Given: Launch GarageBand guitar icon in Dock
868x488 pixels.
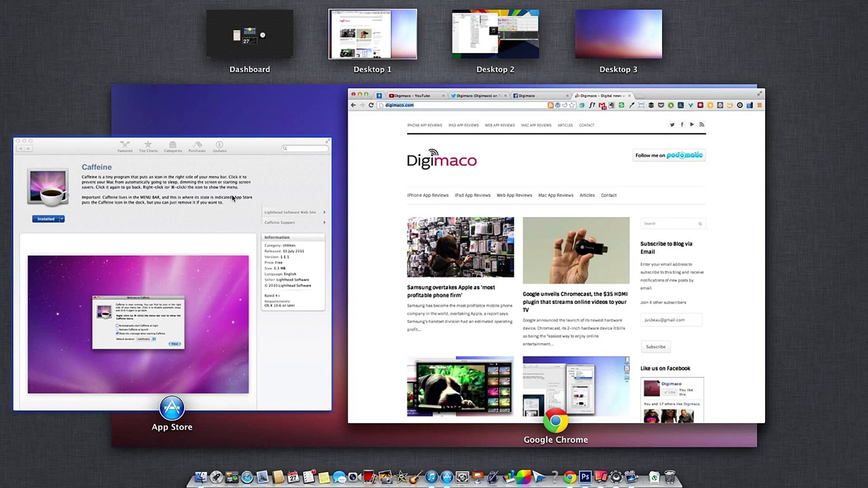Looking at the screenshot, I should point(416,477).
